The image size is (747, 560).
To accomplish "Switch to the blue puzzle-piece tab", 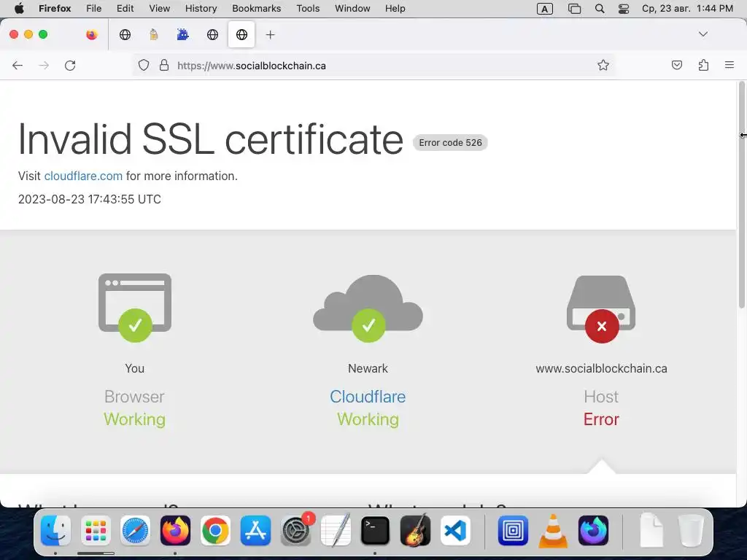I will click(x=182, y=34).
